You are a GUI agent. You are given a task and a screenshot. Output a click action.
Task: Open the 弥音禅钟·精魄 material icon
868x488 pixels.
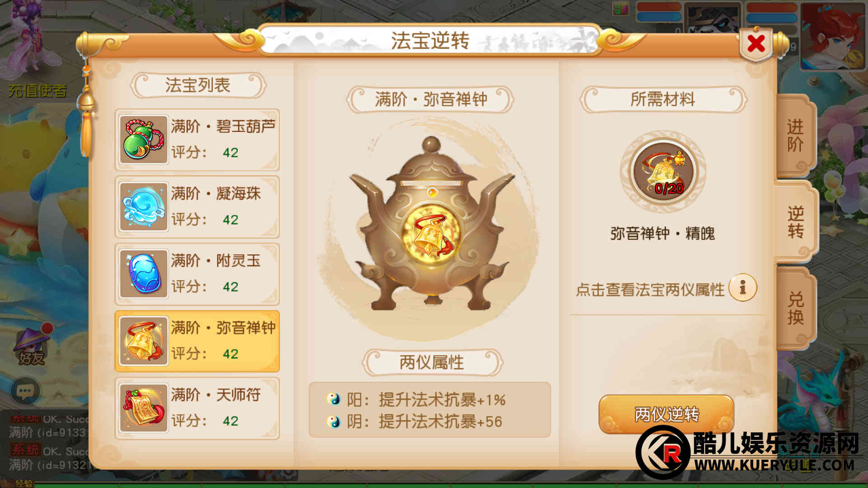coord(663,172)
